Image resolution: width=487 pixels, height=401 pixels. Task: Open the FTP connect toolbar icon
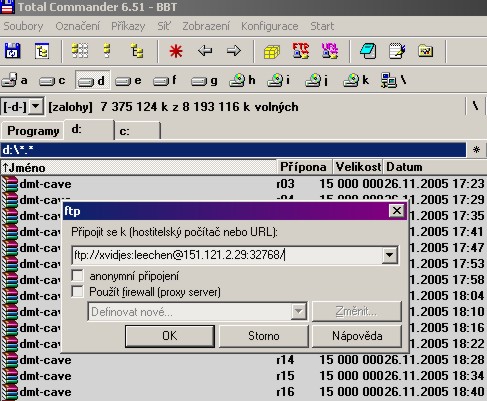click(x=301, y=51)
